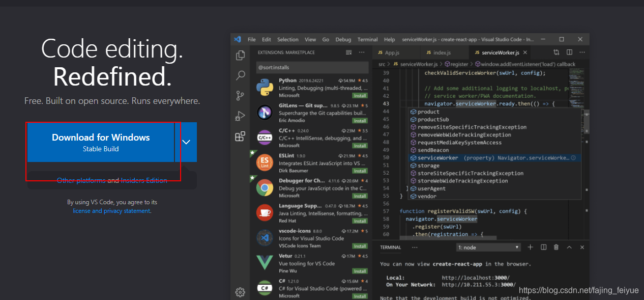Open the File menu

(x=252, y=39)
